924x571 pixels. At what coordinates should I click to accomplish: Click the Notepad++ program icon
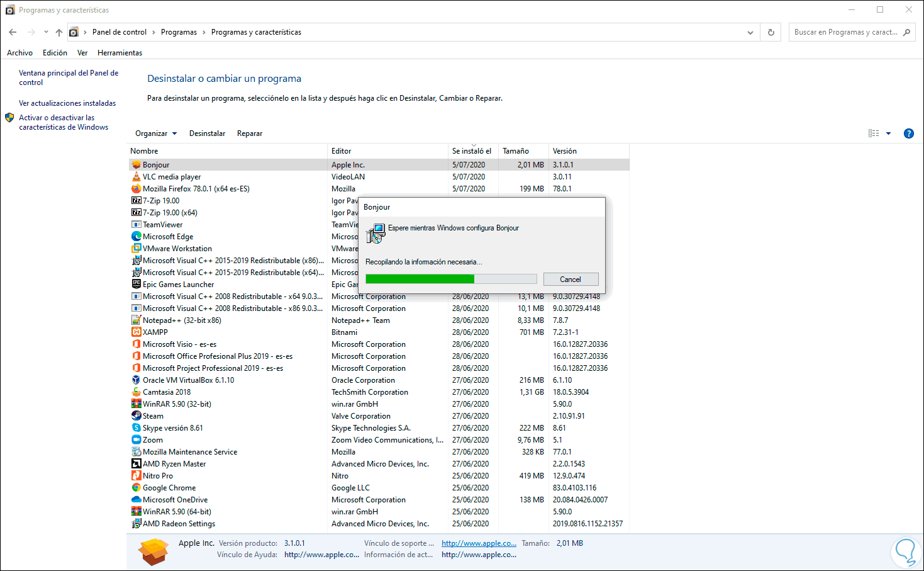[x=136, y=320]
